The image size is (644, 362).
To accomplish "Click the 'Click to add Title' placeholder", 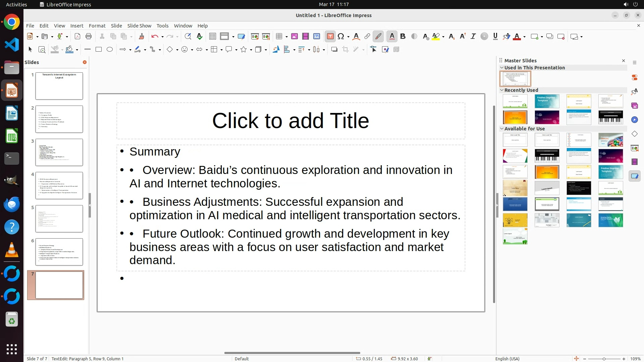I will click(x=290, y=121).
